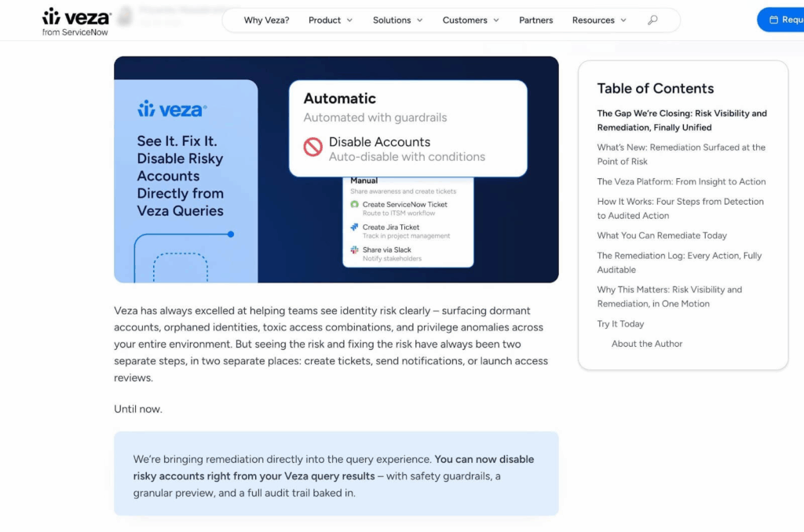Jump to What You Can Remediate Today

[x=662, y=235]
